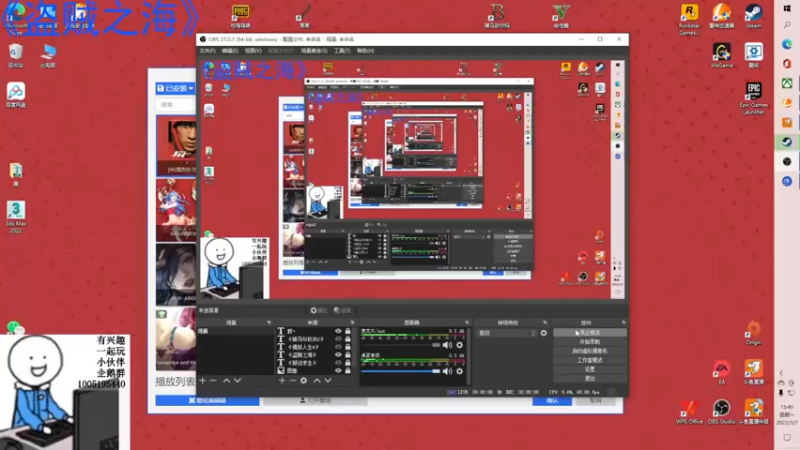The height and width of the screenshot is (450, 800).
Task: Open the transition type dropdown in OBS
Action: coord(507,333)
